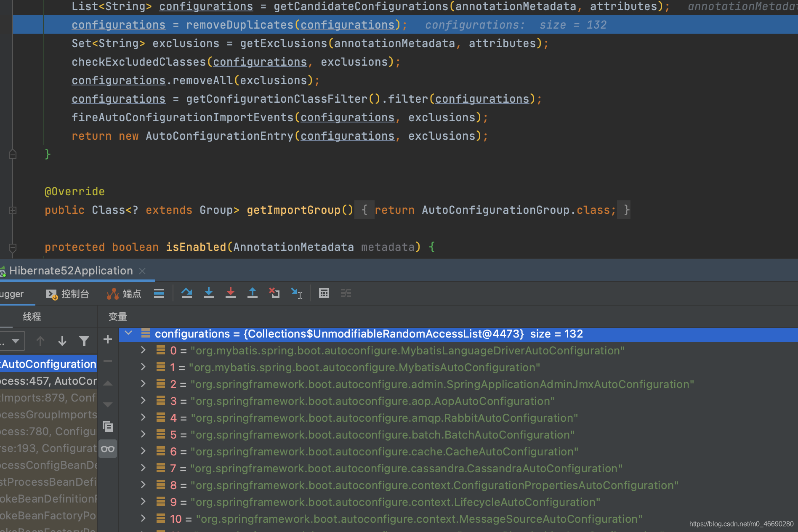Screen dimensions: 798x532
Task: Expand element 0 MybatisLanguageDriverAutoConfiguration
Action: pyautogui.click(x=143, y=350)
